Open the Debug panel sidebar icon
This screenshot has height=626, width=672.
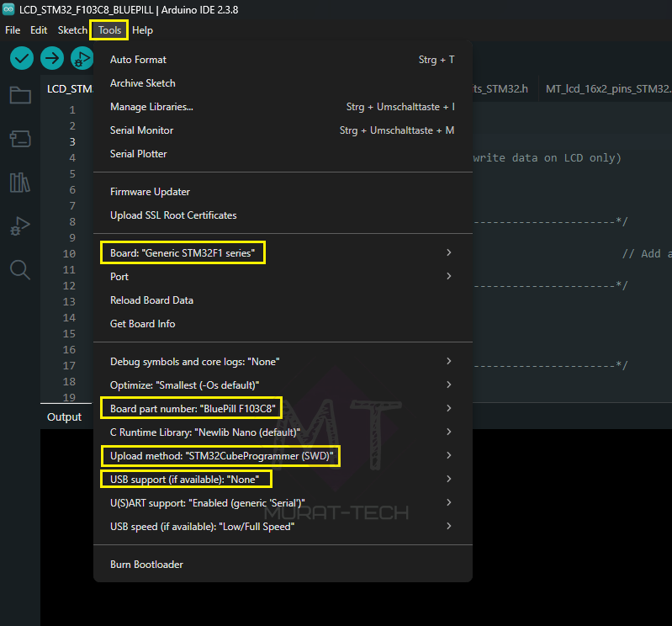pos(20,226)
